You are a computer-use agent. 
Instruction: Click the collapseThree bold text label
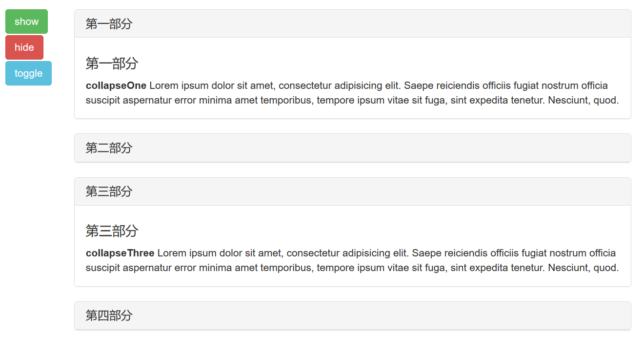pos(120,253)
